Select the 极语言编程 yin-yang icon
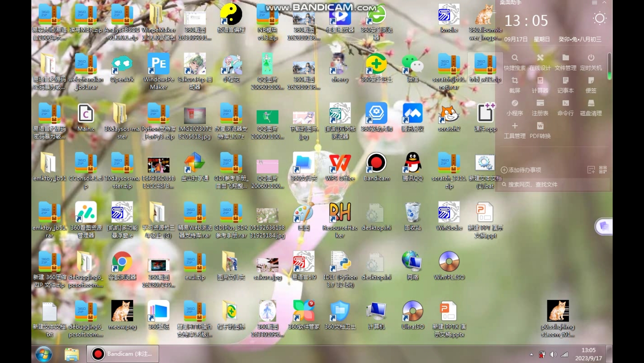 click(231, 18)
